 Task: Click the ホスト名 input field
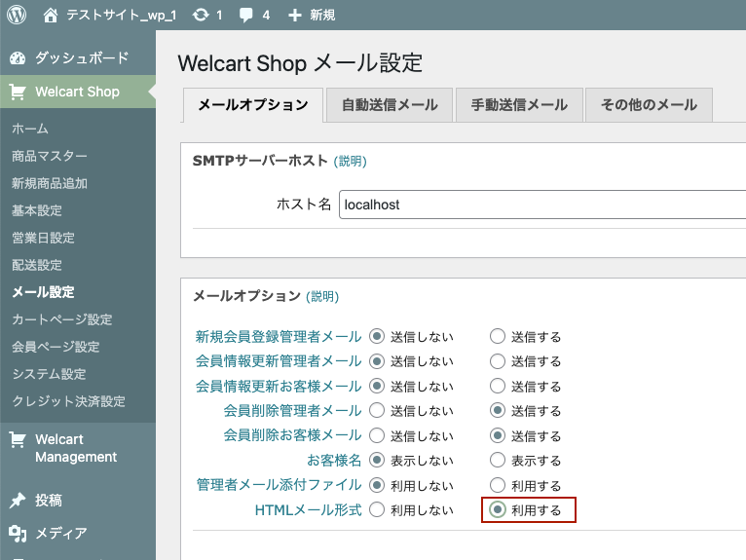coord(542,205)
